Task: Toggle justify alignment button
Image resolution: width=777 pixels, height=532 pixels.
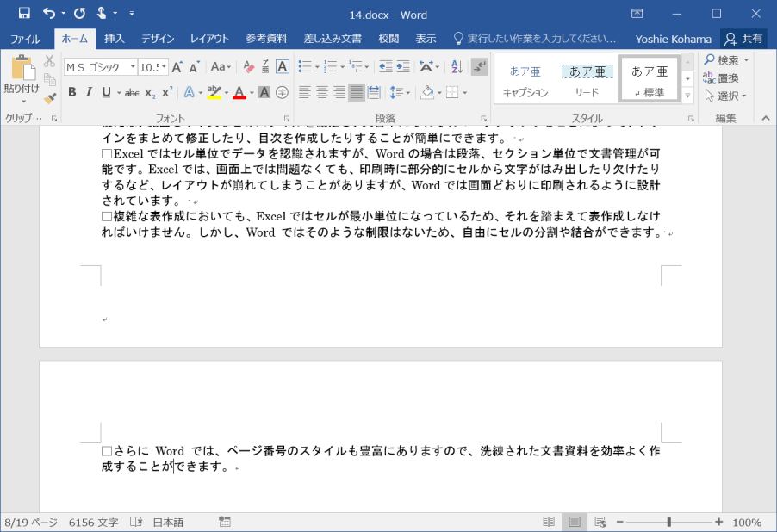Action: [357, 92]
